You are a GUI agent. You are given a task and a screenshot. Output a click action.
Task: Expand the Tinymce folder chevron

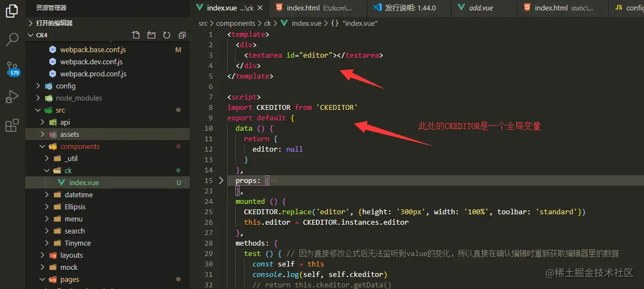[x=47, y=243]
